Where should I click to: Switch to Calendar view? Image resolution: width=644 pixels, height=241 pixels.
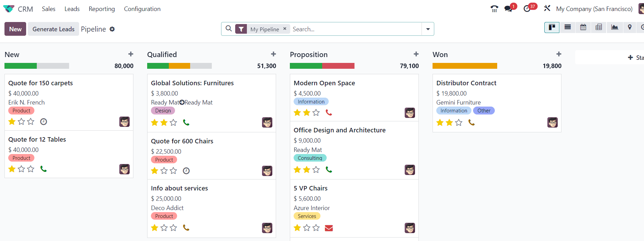pos(583,28)
